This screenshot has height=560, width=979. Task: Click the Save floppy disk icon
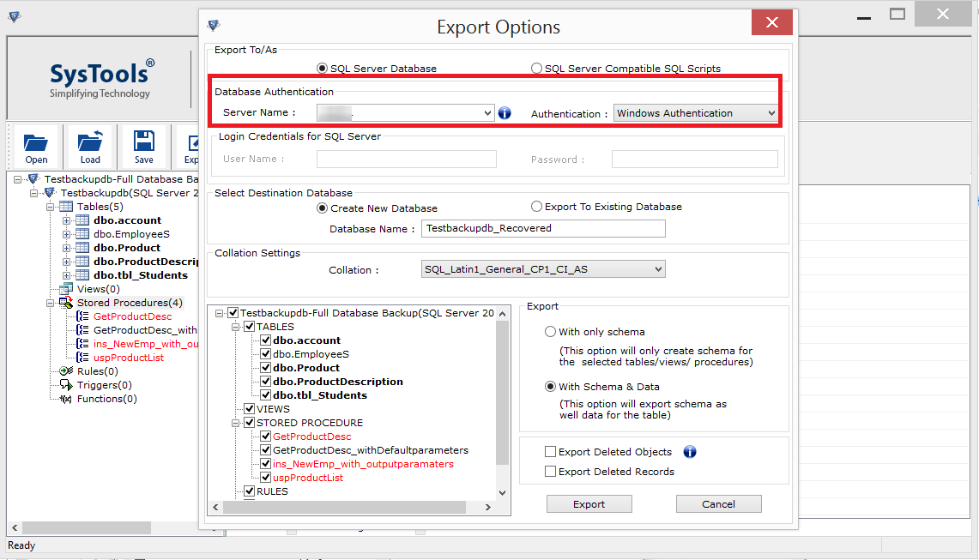[x=143, y=142]
